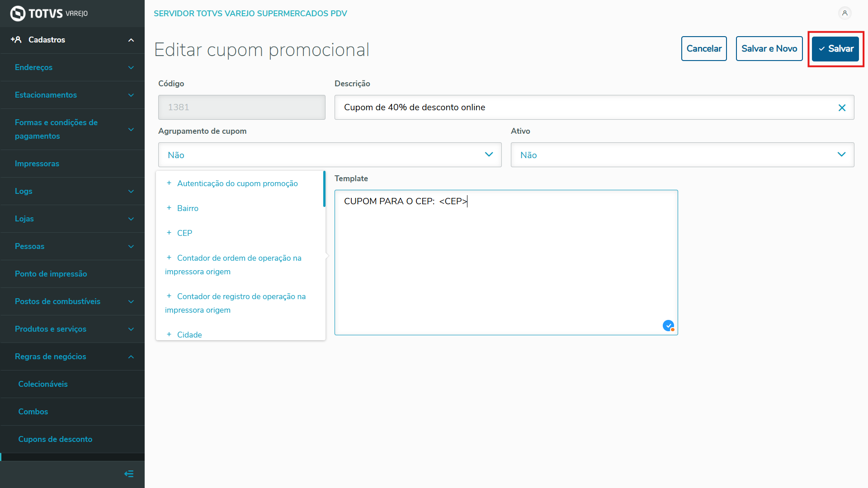The image size is (868, 488).
Task: Add the CEP tag with plus icon
Action: (x=169, y=233)
